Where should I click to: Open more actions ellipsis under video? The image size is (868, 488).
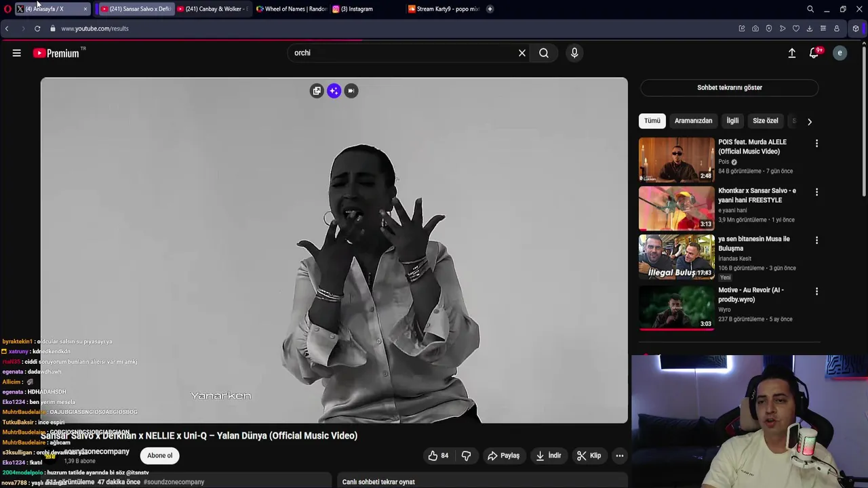[619, 455]
